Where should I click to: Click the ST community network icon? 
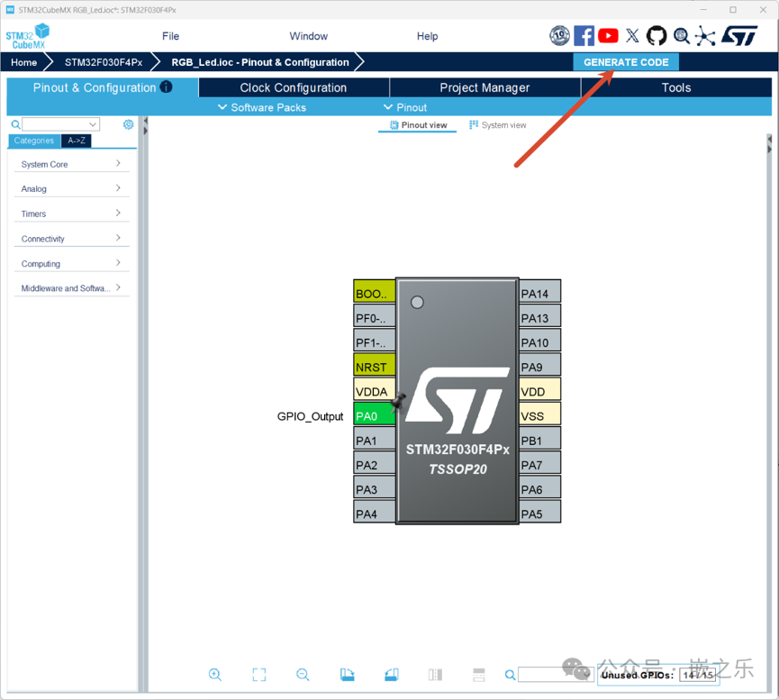point(705,36)
